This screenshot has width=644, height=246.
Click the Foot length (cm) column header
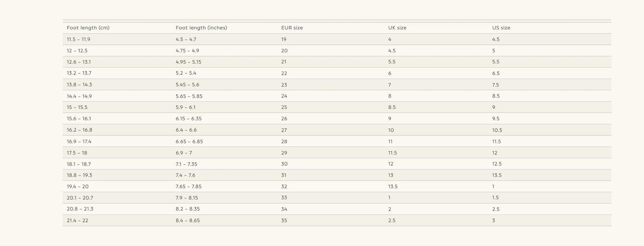[88, 28]
